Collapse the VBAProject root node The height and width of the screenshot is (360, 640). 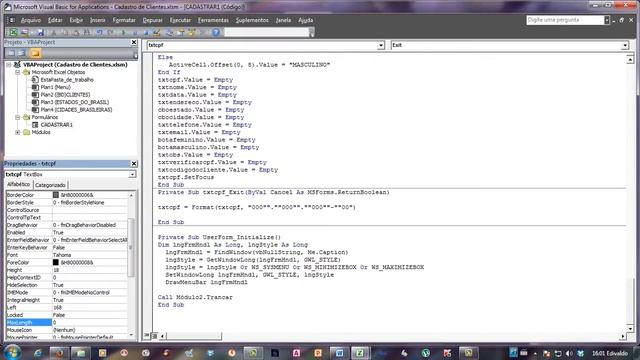(9, 64)
